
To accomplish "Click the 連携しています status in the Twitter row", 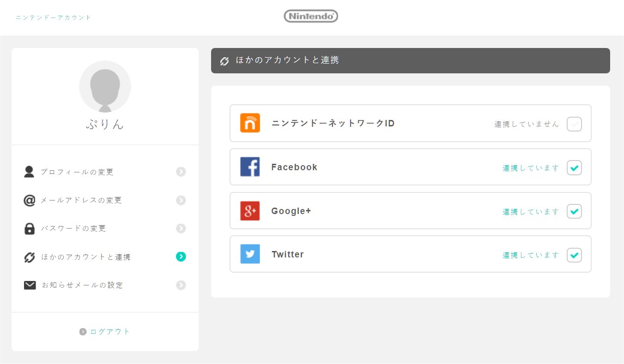I will [531, 255].
